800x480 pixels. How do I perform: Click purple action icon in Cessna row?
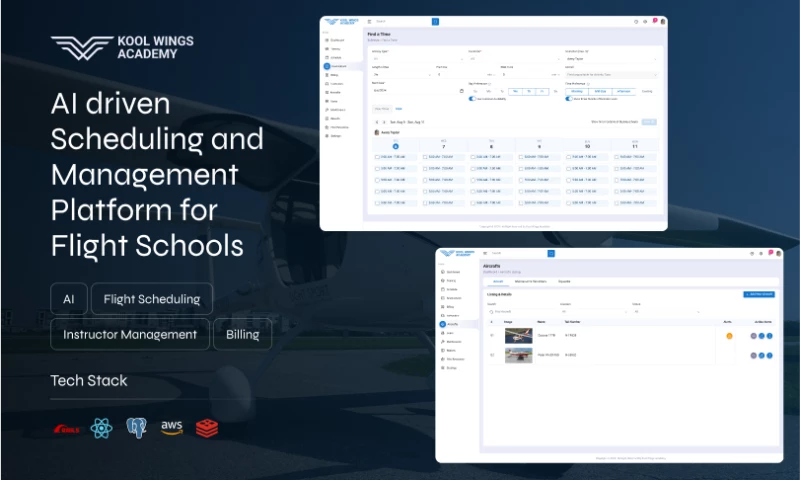pos(754,336)
